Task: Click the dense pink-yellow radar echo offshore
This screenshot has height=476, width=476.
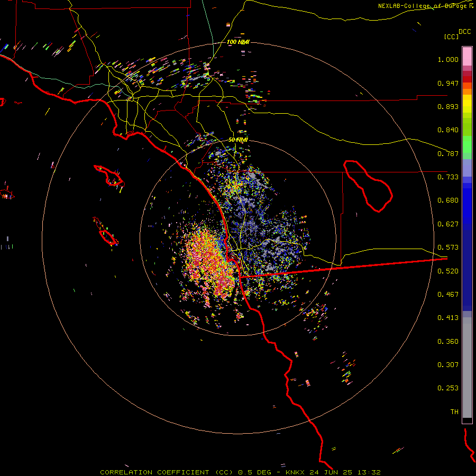Action: tap(209, 263)
